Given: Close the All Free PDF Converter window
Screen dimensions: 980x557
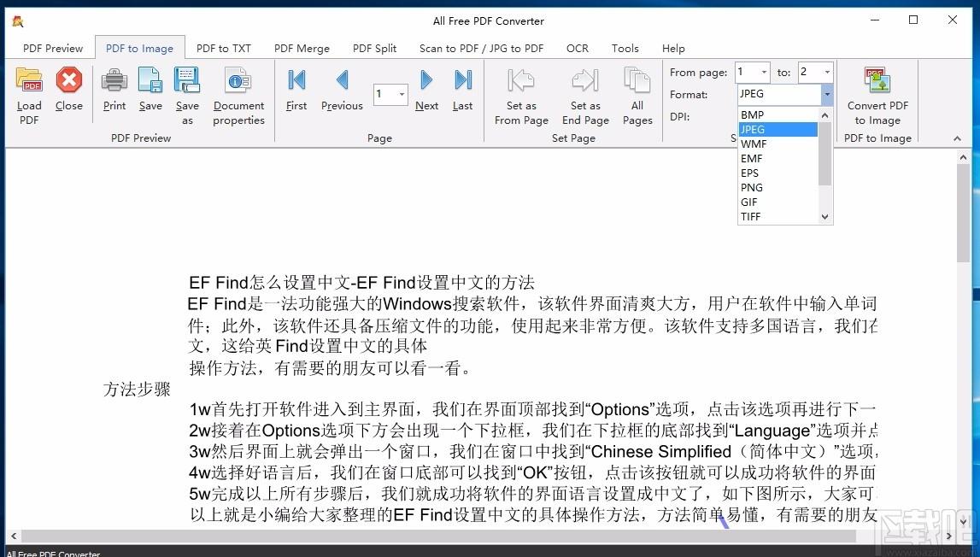Looking at the screenshot, I should (952, 20).
